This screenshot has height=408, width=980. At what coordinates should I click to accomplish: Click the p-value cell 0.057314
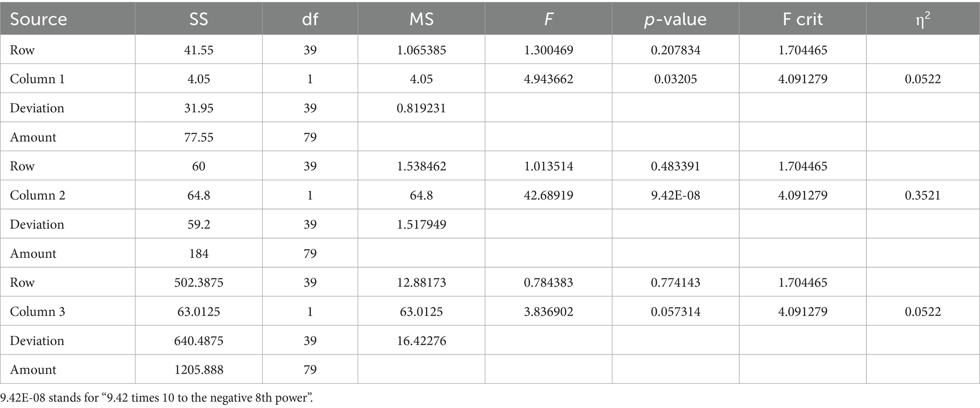coord(675,311)
